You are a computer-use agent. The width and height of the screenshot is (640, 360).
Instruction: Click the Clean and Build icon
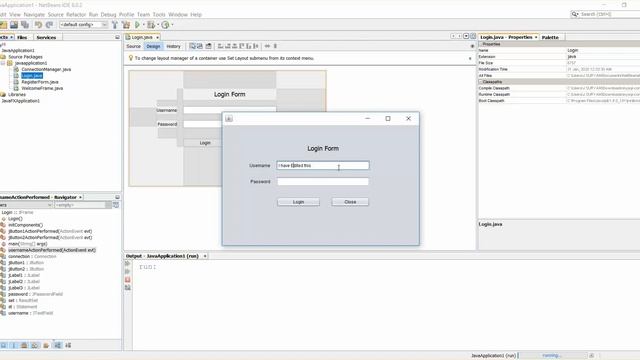[126, 25]
